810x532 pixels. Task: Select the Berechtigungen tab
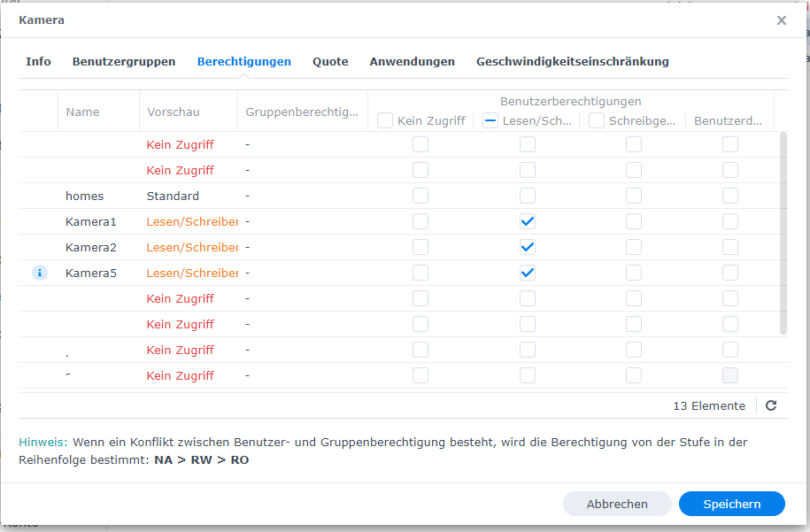tap(243, 61)
